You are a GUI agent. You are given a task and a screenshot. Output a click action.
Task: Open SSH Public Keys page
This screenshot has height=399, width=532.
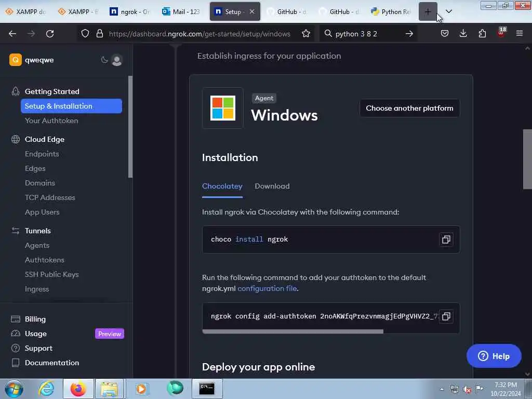(x=51, y=274)
